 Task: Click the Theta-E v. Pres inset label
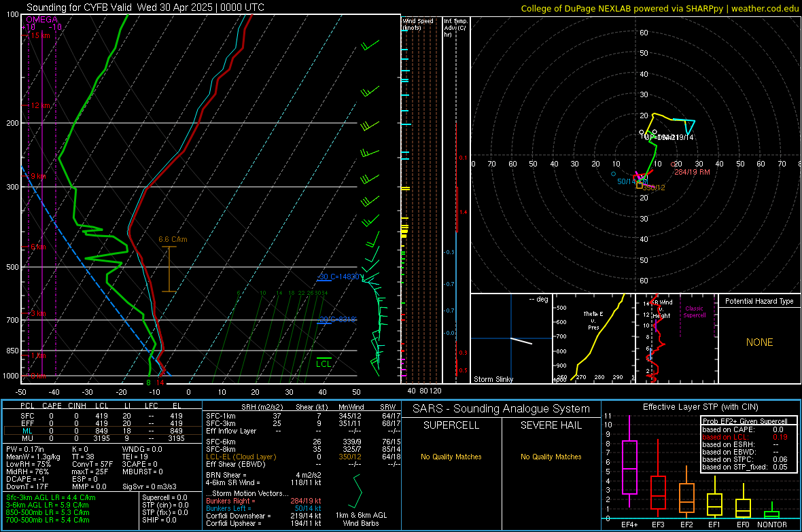593,321
